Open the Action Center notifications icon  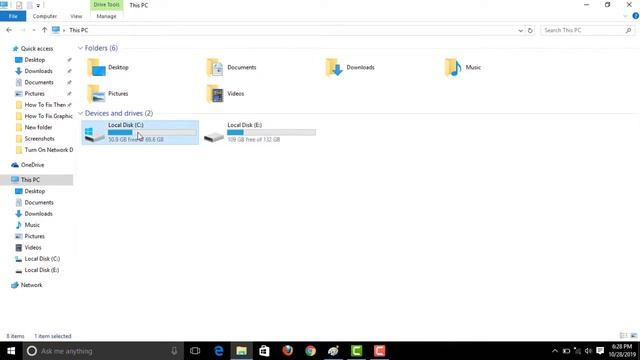tap(600, 351)
